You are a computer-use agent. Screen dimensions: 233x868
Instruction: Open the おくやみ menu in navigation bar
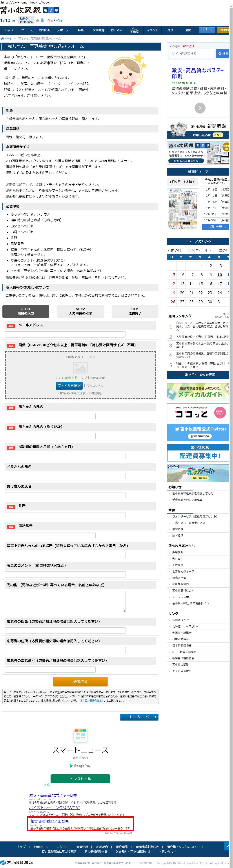(x=116, y=30)
